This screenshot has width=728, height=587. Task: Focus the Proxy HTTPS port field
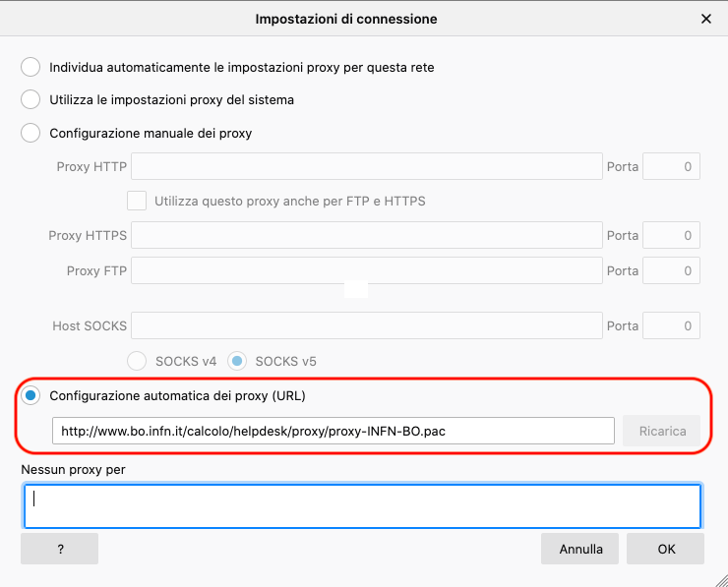tap(671, 236)
